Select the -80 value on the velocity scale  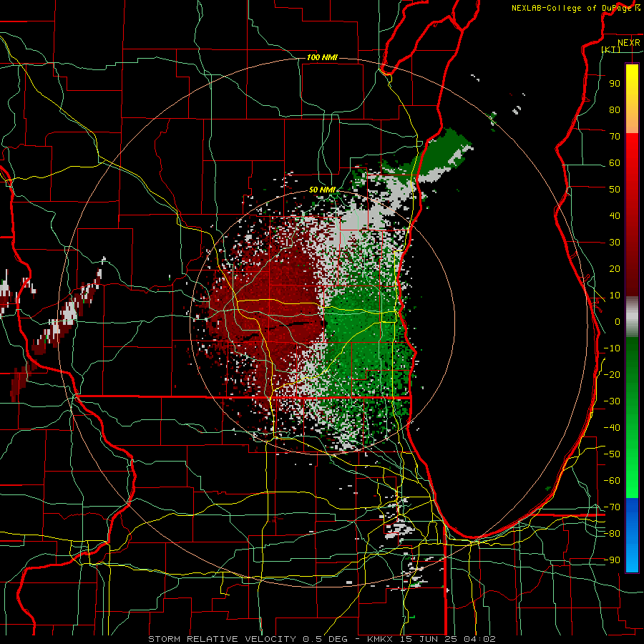pyautogui.click(x=612, y=534)
